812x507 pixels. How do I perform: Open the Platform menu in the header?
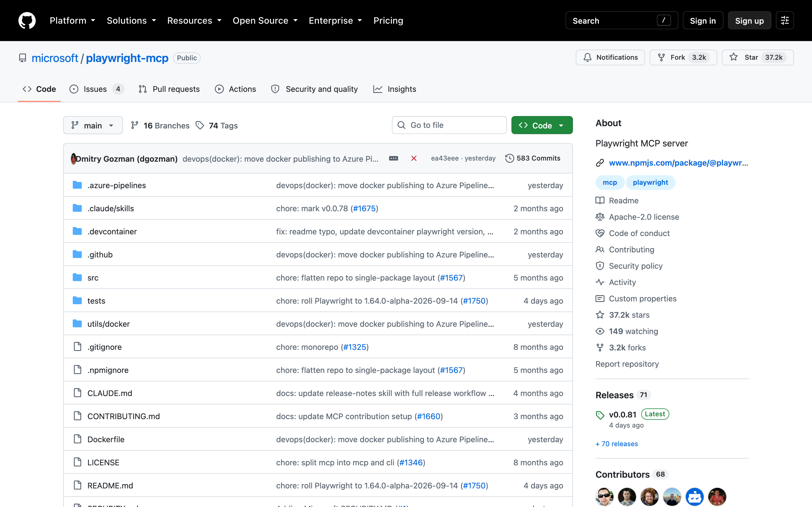click(x=72, y=21)
